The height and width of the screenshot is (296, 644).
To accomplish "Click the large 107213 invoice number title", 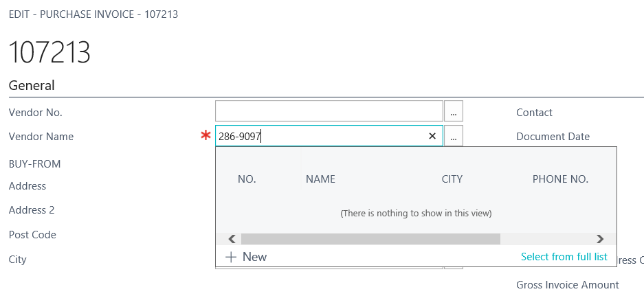I will (x=49, y=53).
